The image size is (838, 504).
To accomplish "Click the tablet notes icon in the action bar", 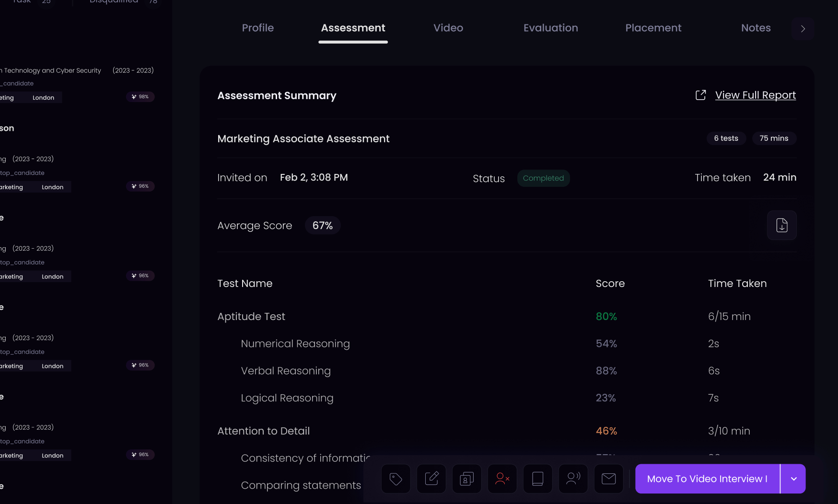I will pos(538,479).
